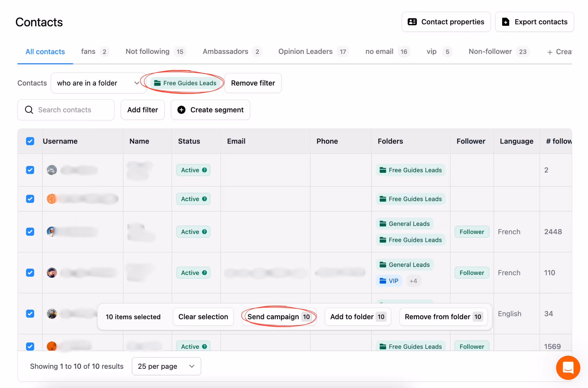Viewport: 588px width, 388px height.
Task: Uncheck the first contact row checkbox
Action: click(30, 170)
